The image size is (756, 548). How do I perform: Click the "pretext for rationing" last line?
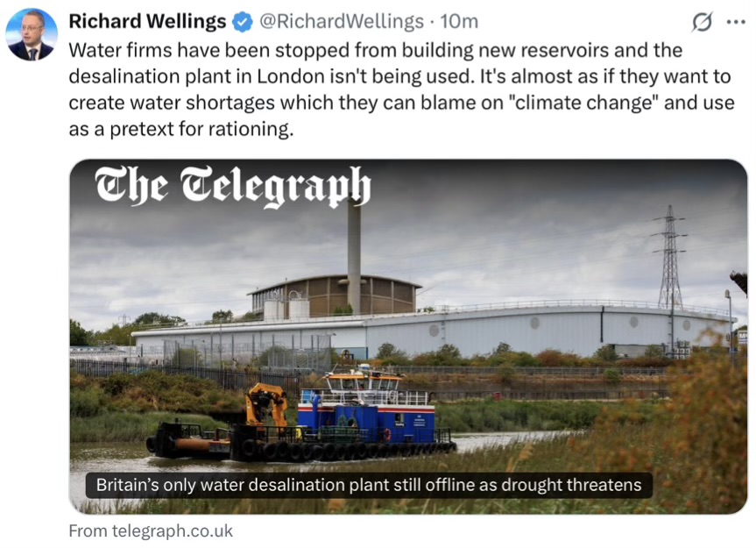click(x=180, y=129)
